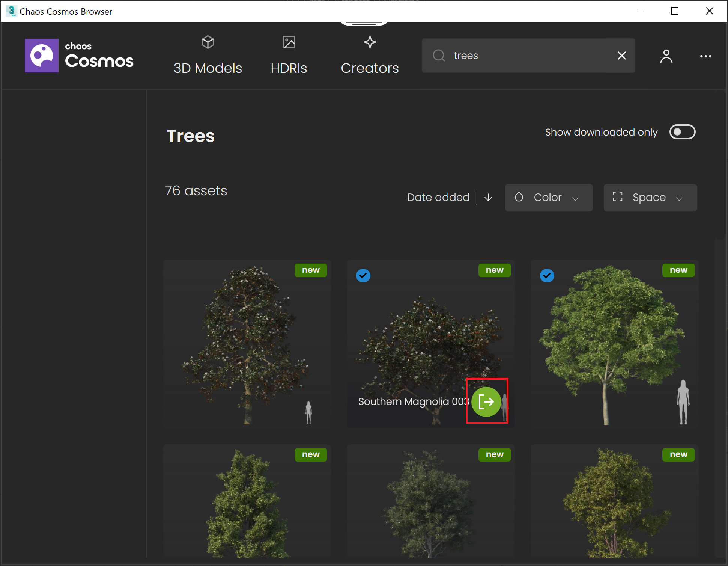Click the Color droplet icon
This screenshot has height=566, width=728.
pyautogui.click(x=519, y=197)
